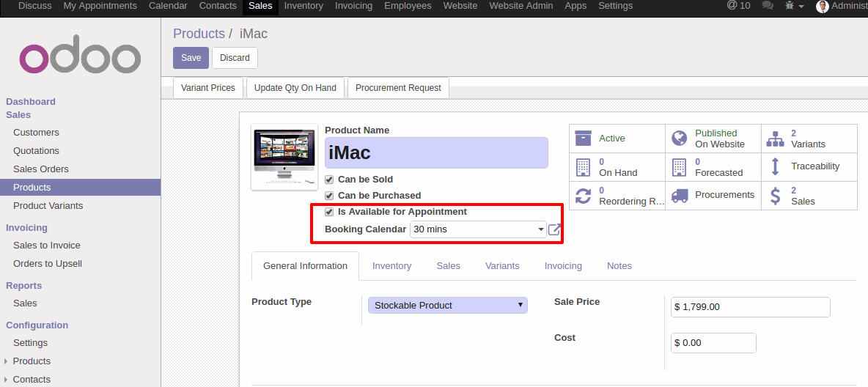Click the Odoo logo

click(80, 54)
